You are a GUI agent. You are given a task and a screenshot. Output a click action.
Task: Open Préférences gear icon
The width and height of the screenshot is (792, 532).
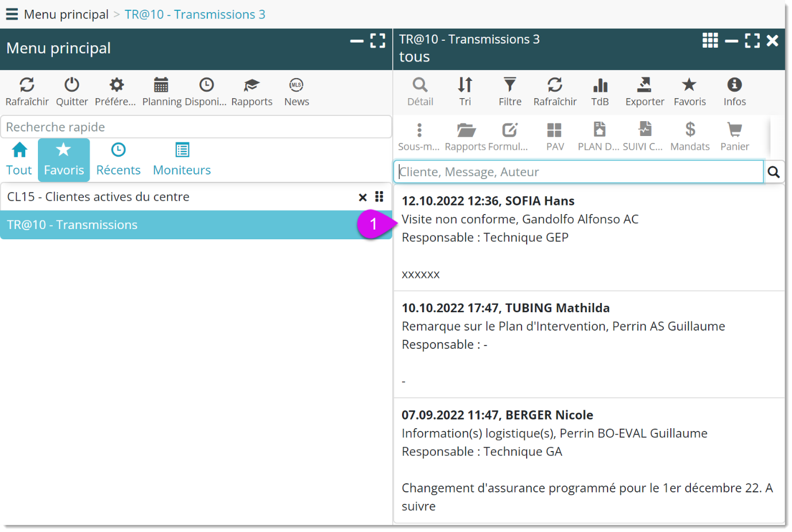coord(116,86)
